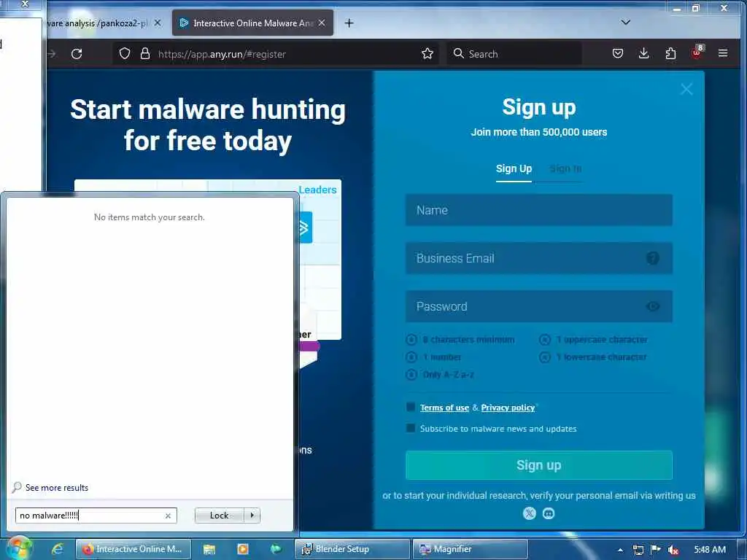The width and height of the screenshot is (747, 560).
Task: Click the Lock button in Start menu
Action: 219,516
